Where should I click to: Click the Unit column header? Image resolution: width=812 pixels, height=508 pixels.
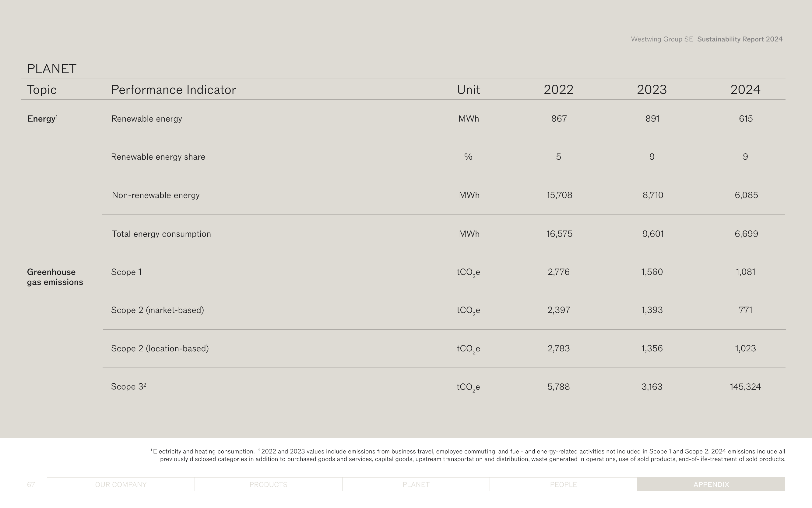(468, 90)
